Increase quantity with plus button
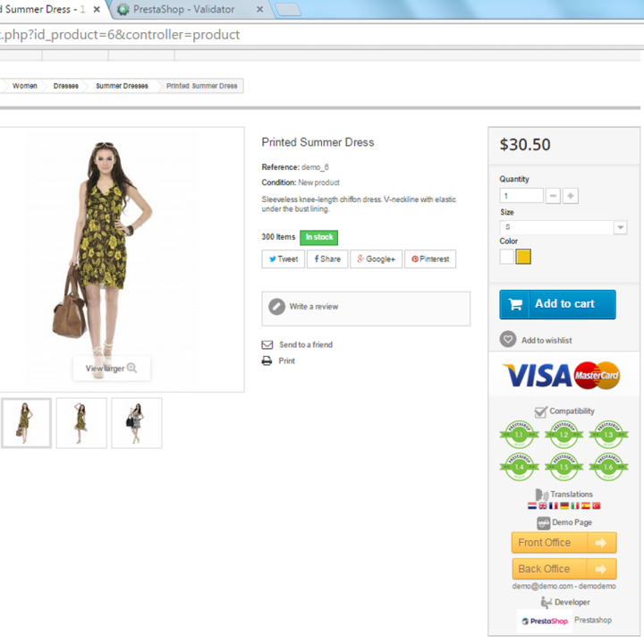Viewport: 644px width, 644px height. pos(571,196)
